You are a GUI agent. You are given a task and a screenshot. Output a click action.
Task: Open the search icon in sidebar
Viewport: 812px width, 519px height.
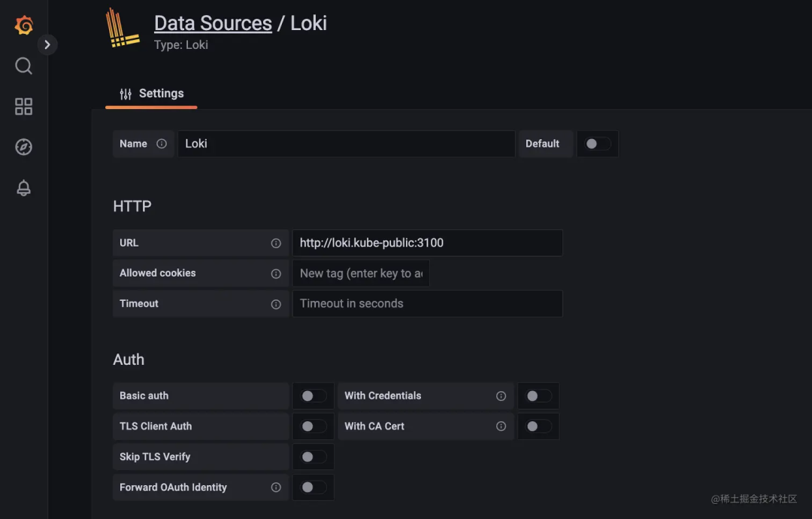(x=24, y=65)
